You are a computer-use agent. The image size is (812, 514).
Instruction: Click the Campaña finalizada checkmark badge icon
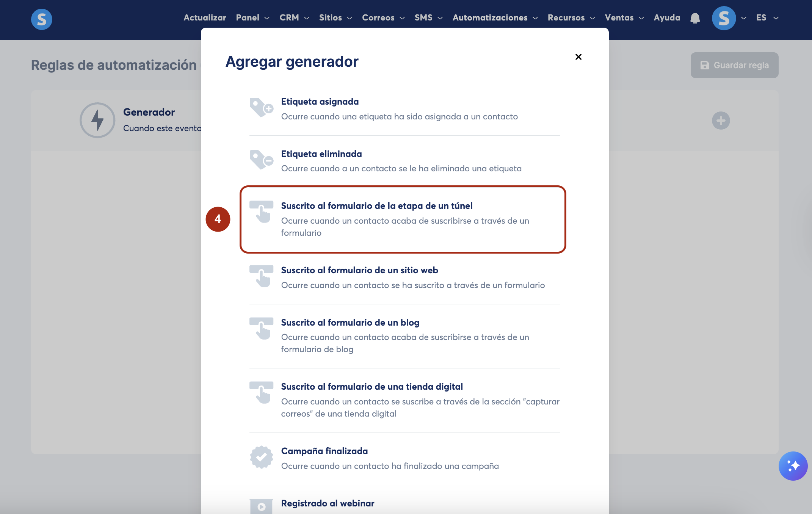click(x=261, y=457)
